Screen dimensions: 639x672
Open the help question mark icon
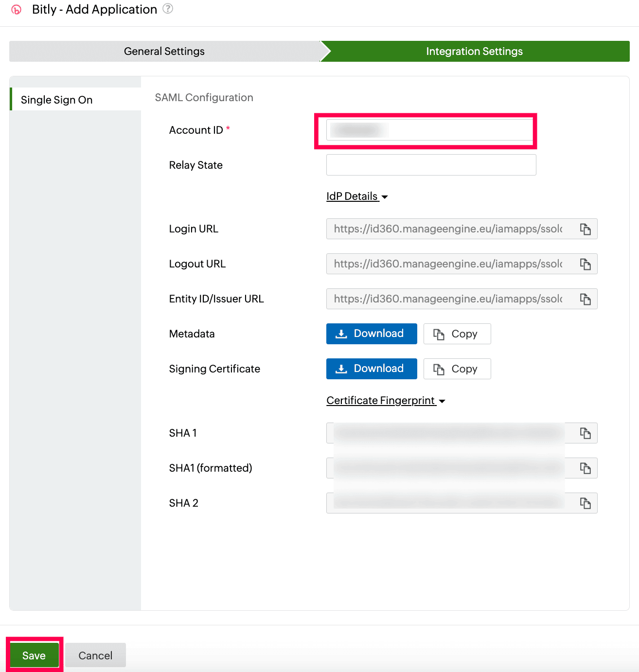pyautogui.click(x=168, y=9)
